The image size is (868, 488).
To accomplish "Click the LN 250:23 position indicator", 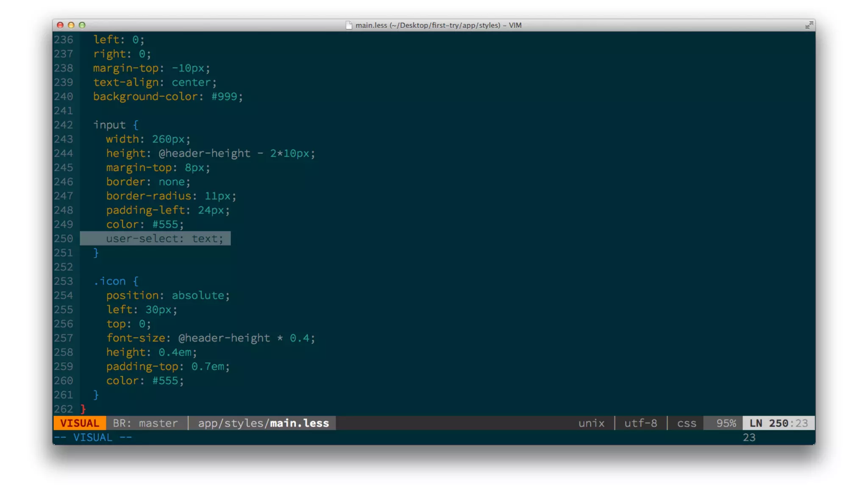I will click(778, 423).
